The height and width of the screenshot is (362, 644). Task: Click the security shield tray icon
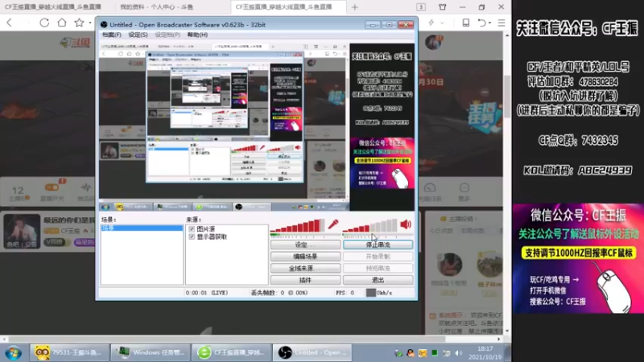pyautogui.click(x=398, y=352)
